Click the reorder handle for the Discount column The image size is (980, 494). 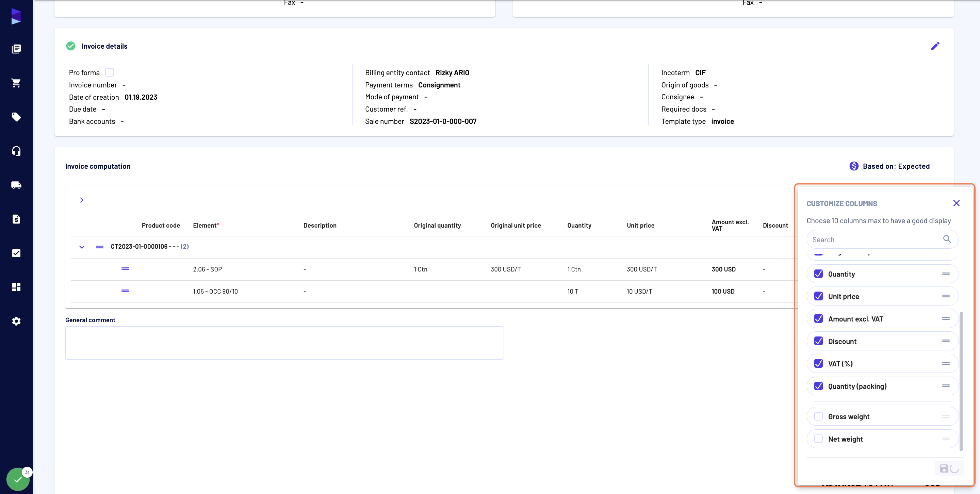(x=946, y=341)
